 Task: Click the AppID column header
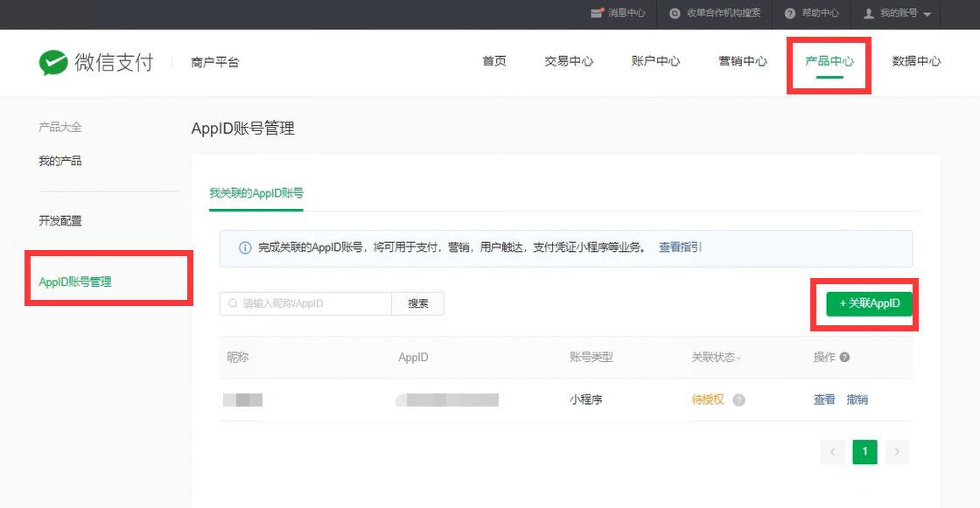[413, 358]
